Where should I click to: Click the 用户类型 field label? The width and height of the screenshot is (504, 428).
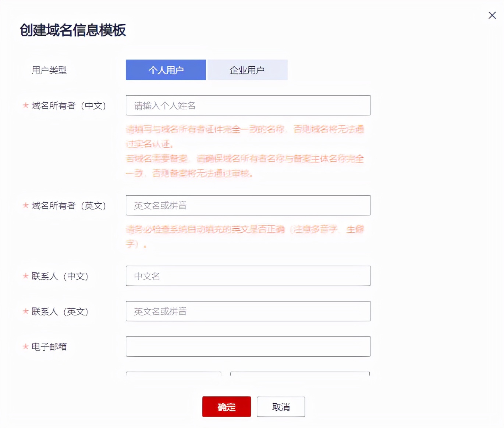(x=49, y=70)
